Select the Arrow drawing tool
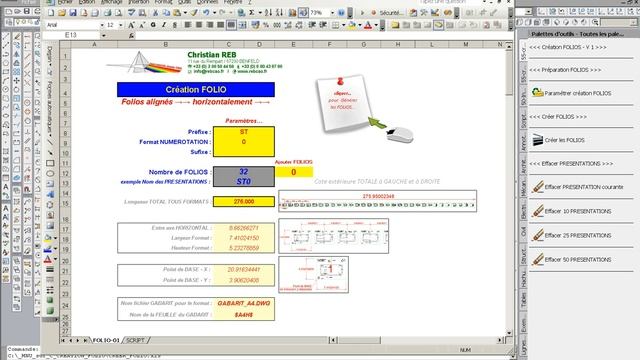The image size is (640, 360). point(50,153)
